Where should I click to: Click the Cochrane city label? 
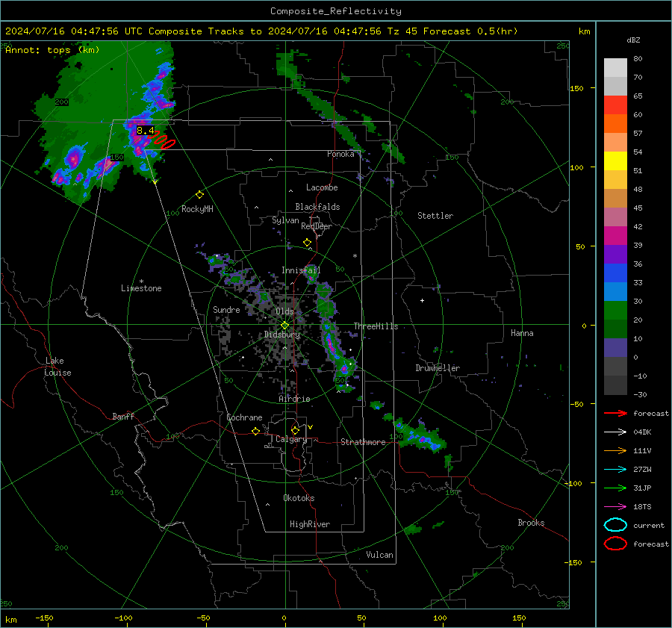tap(244, 417)
